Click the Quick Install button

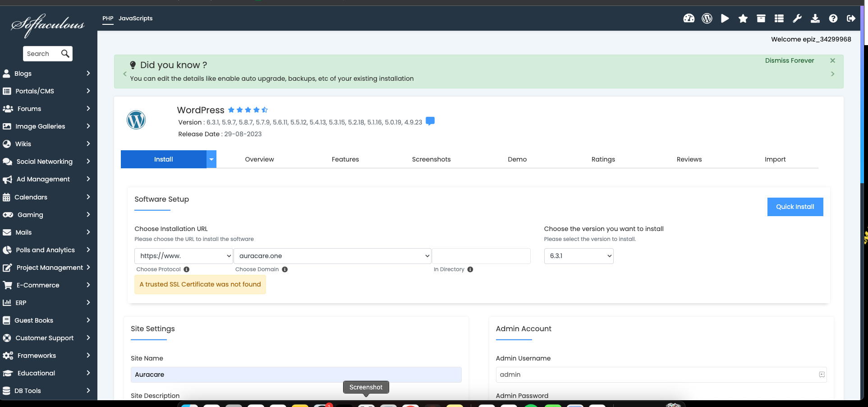(x=795, y=207)
